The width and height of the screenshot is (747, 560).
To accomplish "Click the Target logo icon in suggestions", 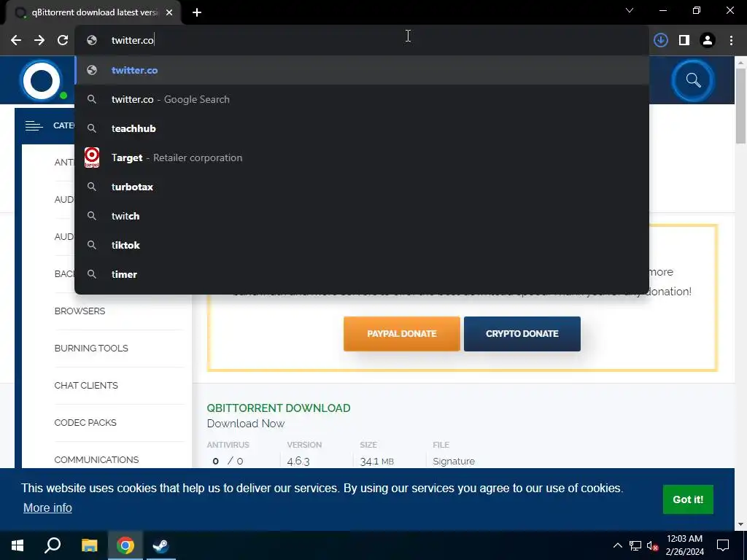I will click(92, 157).
